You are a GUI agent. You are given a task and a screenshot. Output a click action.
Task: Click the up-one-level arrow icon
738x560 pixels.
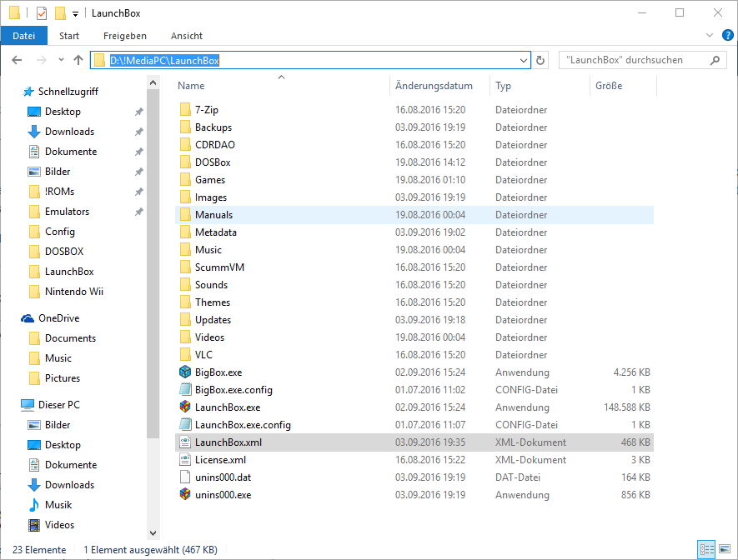[78, 60]
